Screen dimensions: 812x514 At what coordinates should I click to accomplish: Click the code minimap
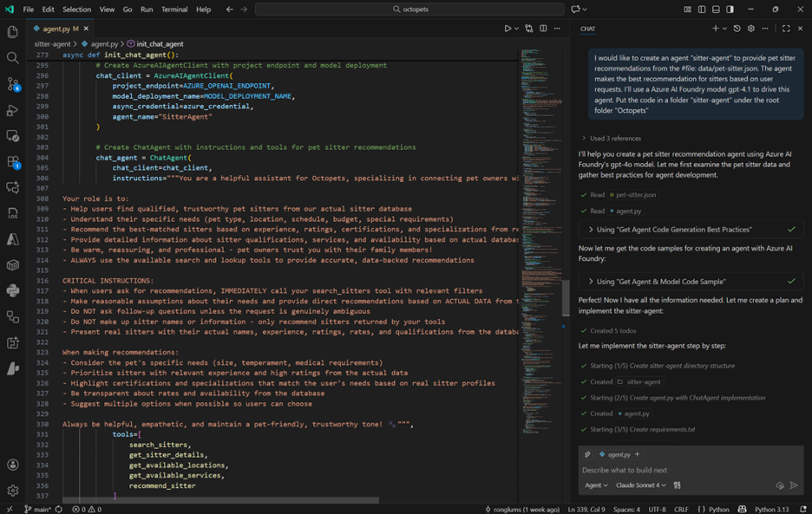[x=540, y=241]
